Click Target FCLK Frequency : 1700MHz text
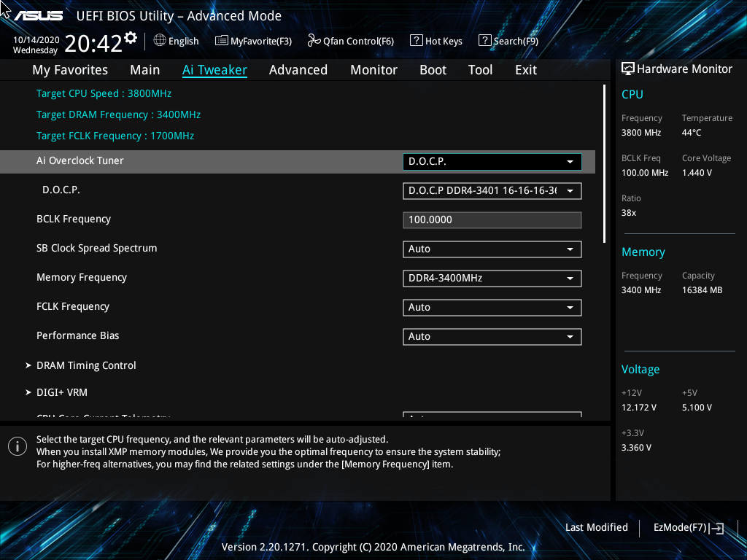The height and width of the screenshot is (560, 747). (115, 136)
